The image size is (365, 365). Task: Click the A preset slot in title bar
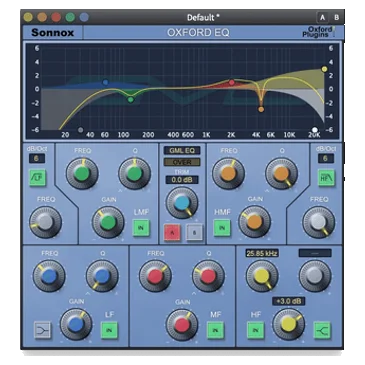322,17
